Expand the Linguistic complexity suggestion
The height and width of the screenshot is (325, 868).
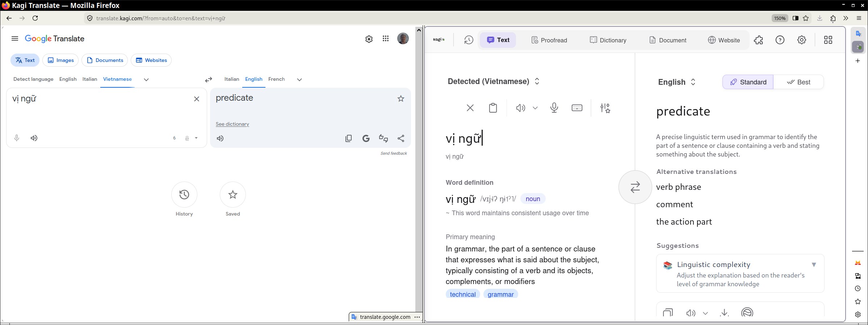click(814, 265)
